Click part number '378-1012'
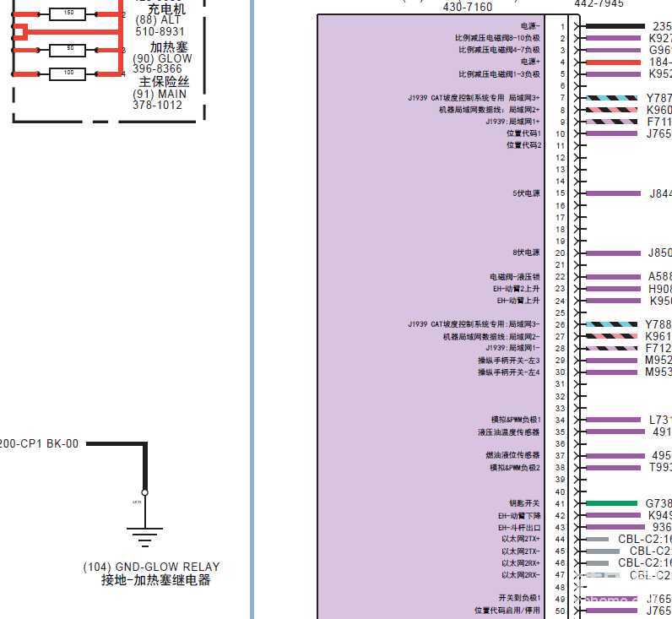672x619 pixels. [x=157, y=105]
